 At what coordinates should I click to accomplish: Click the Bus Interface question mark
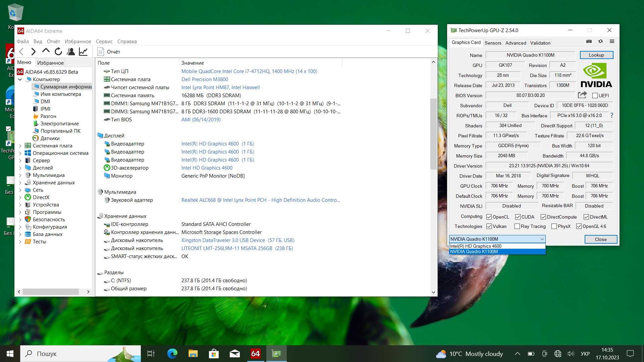pos(612,115)
